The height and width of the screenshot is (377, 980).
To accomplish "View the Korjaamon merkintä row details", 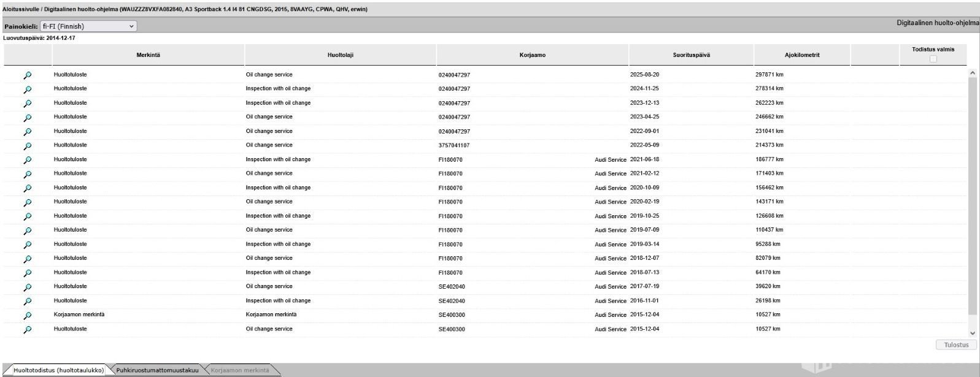I will click(x=28, y=316).
